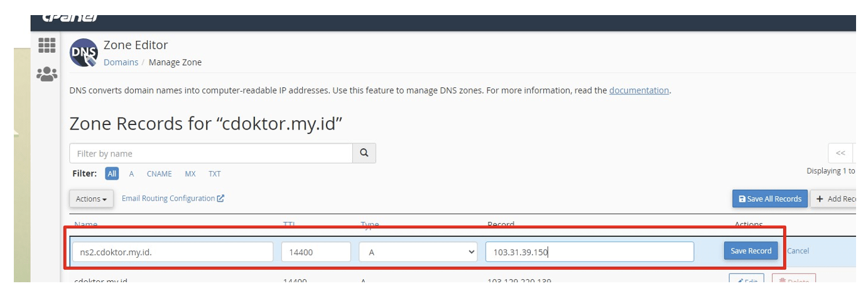
Task: Click the record field with 103.31.39.150
Action: (x=590, y=252)
